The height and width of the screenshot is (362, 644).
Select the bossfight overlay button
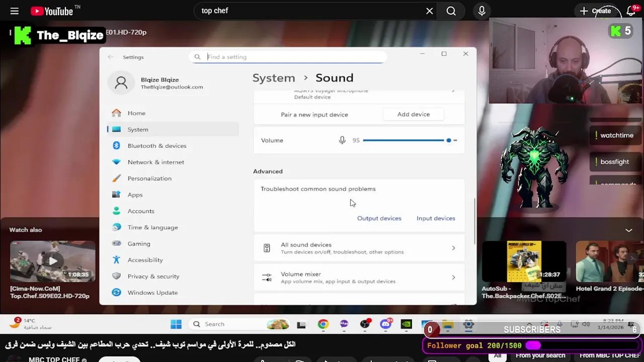point(614,162)
